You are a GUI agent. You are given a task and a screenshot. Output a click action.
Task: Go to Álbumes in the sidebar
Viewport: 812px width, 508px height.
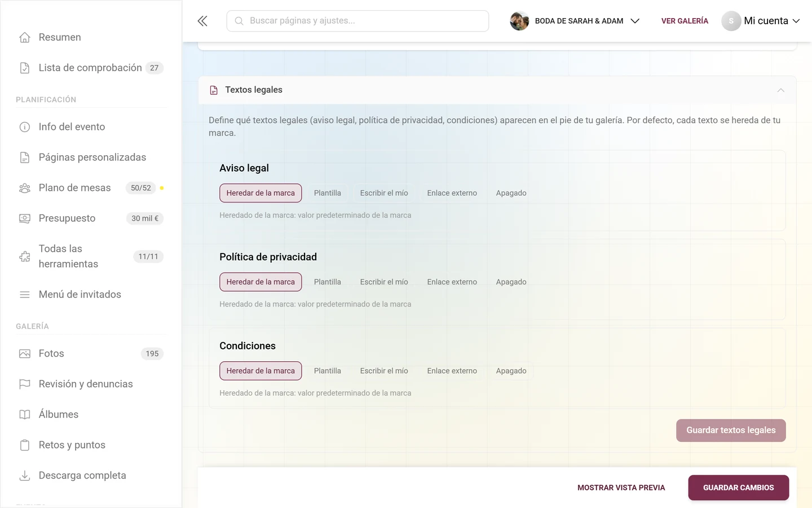91,415
